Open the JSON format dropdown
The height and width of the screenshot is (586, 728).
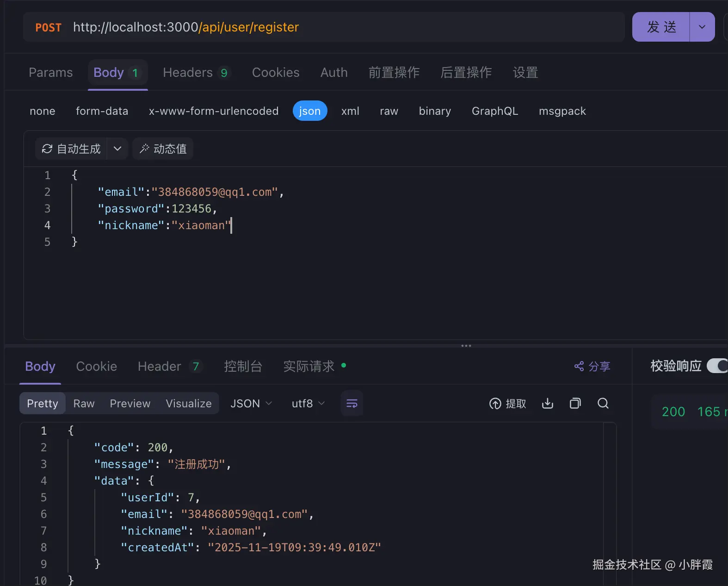(251, 404)
